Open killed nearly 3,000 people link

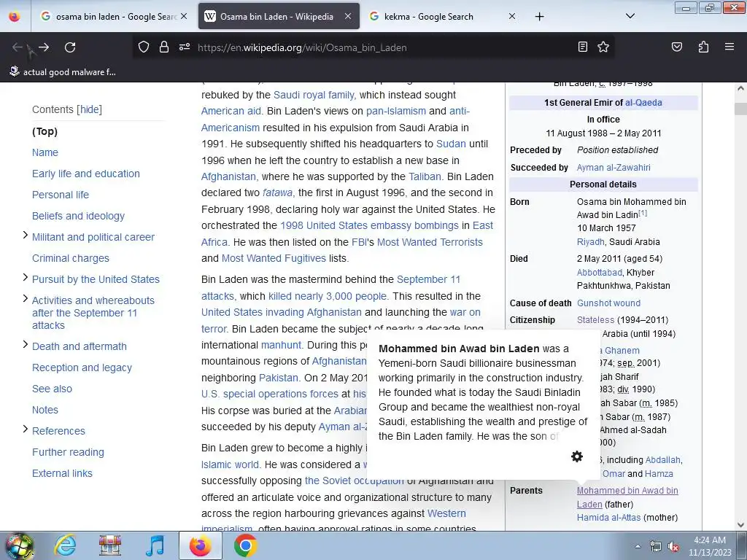(328, 296)
